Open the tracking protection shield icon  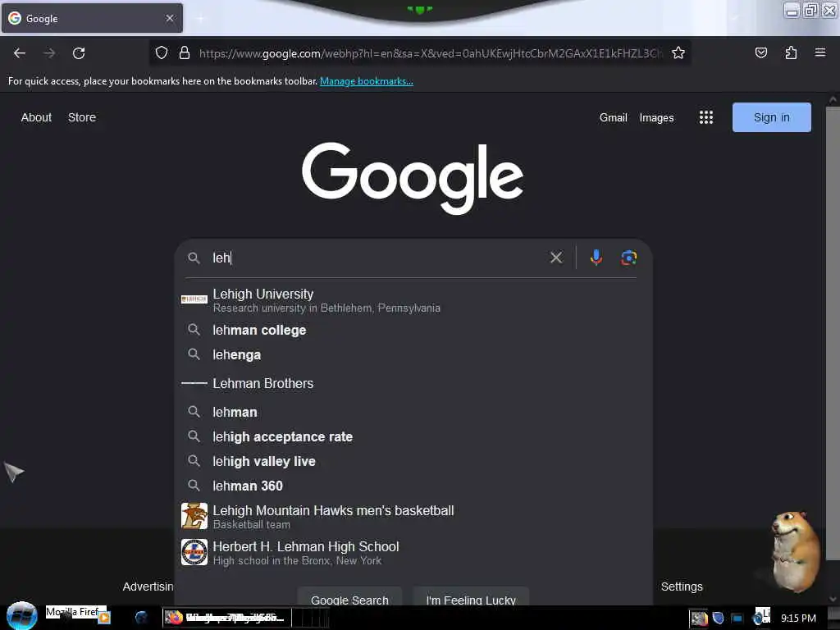pos(162,52)
